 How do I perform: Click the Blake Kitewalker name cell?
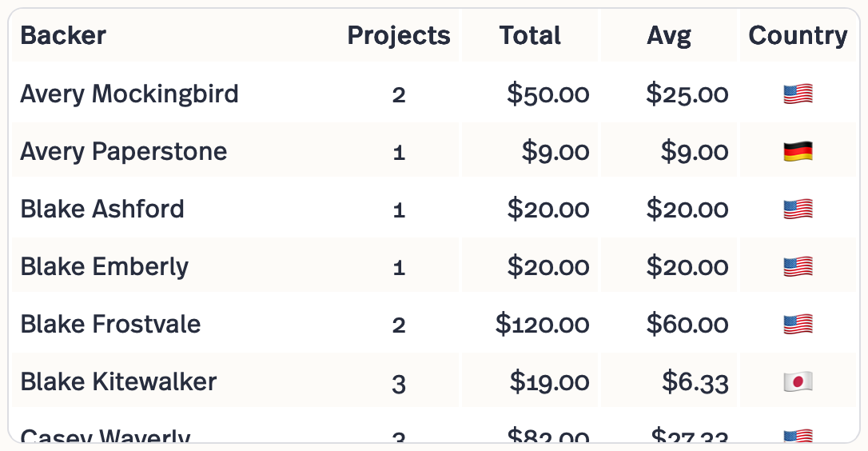[x=118, y=382]
